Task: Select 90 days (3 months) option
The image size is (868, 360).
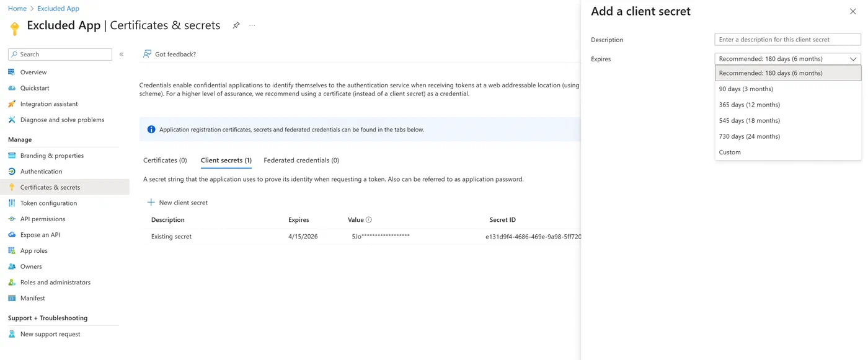Action: (x=788, y=89)
